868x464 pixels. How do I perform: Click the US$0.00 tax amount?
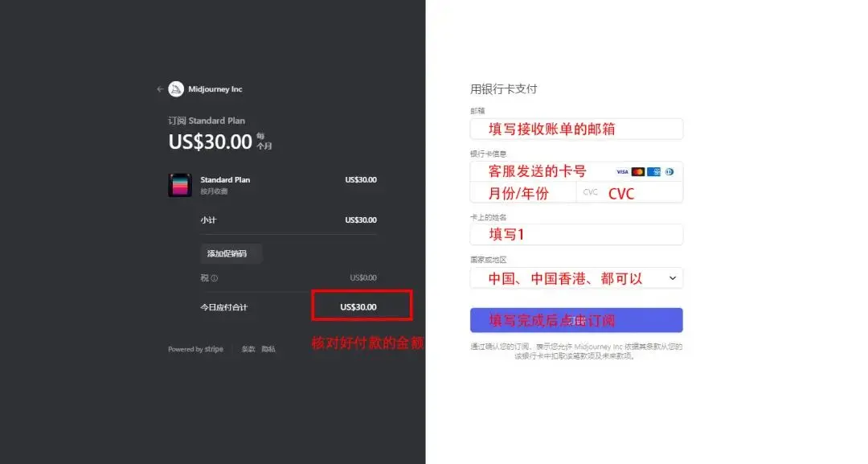coord(363,278)
